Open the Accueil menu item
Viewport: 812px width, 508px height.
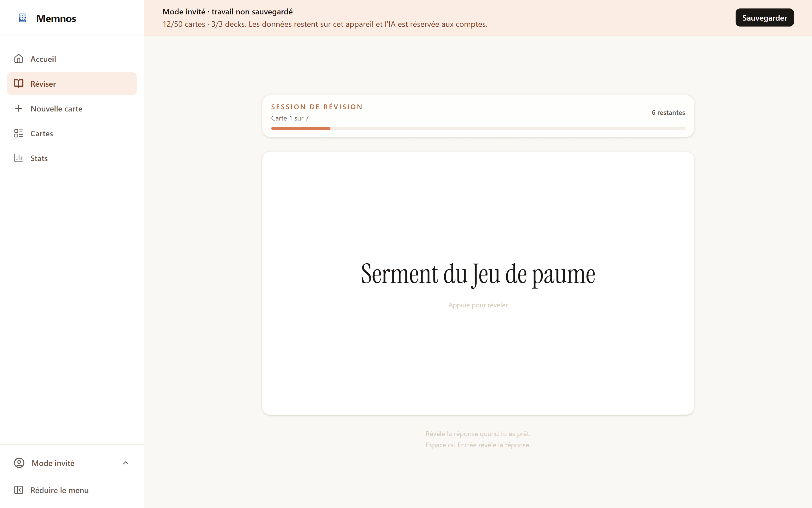[x=72, y=59]
